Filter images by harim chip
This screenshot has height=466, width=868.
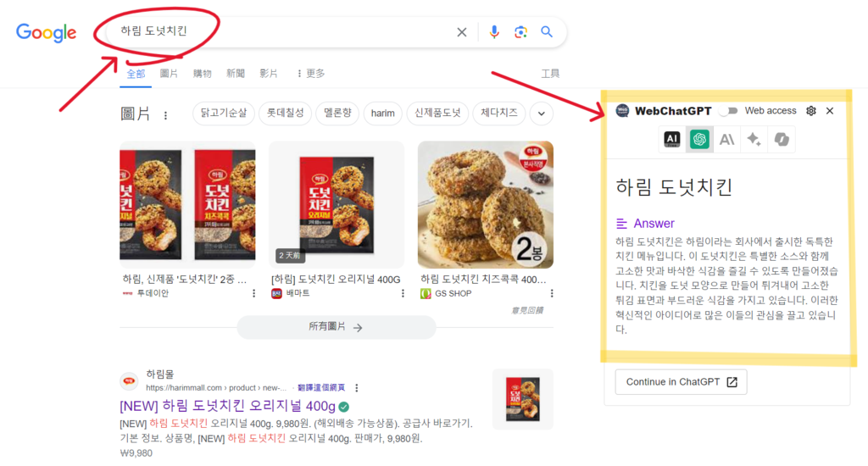point(382,114)
